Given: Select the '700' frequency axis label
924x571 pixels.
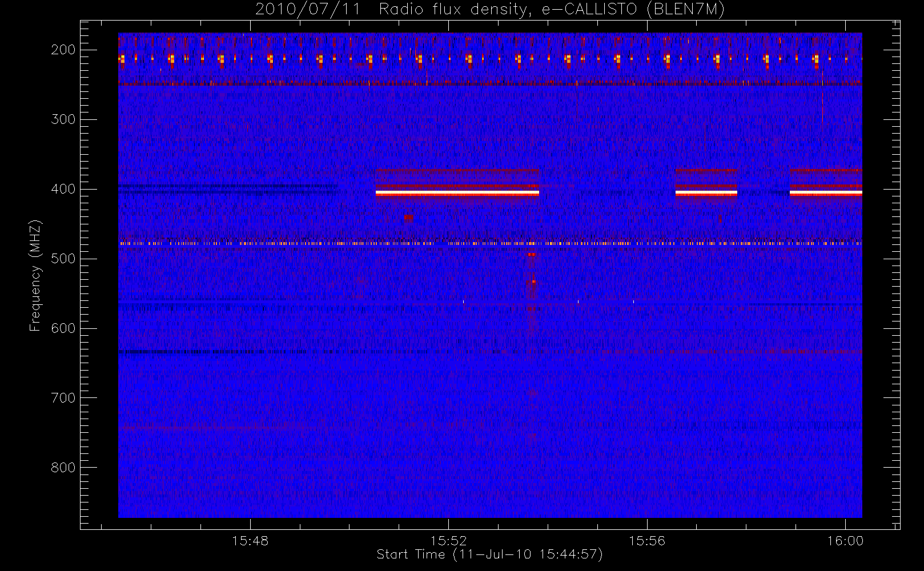Looking at the screenshot, I should pyautogui.click(x=63, y=398).
